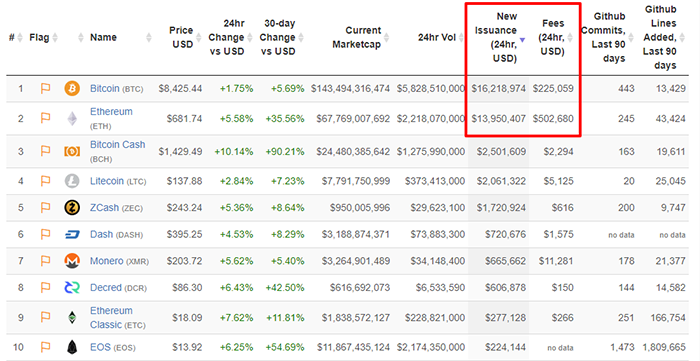The height and width of the screenshot is (361, 700).
Task: Click Litecoin 24hr volume $373,413,000
Action: coord(435,181)
